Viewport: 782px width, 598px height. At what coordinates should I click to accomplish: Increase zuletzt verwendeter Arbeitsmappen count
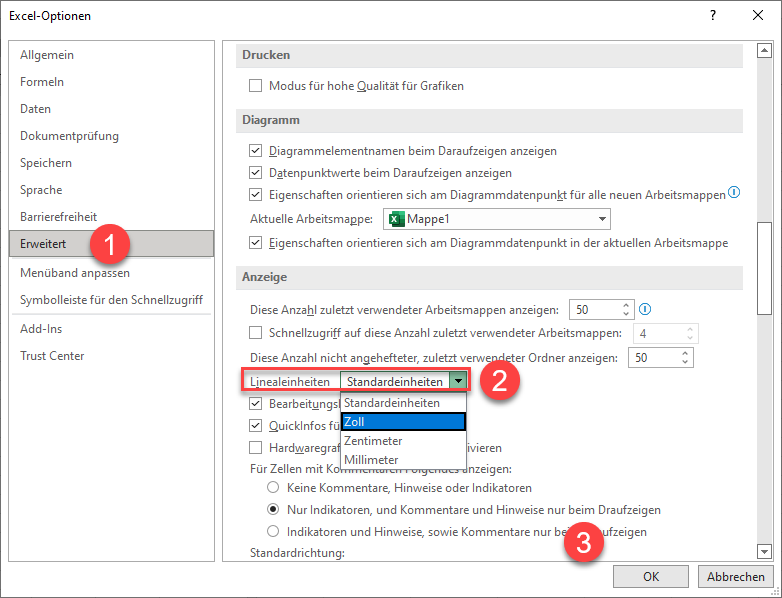coord(626,305)
